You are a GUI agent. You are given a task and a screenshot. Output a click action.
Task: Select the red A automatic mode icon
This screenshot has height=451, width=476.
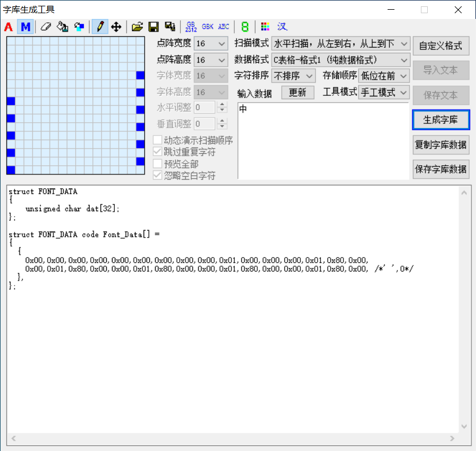tap(9, 27)
